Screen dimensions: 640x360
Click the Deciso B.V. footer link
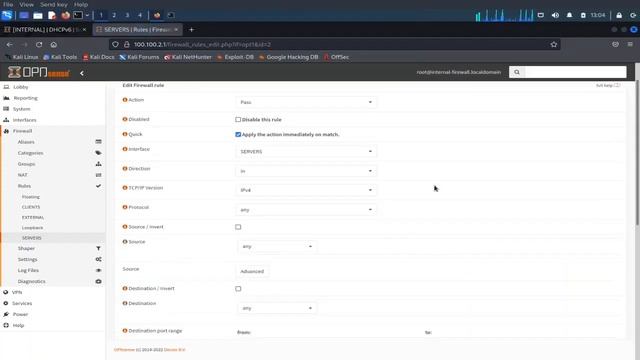click(174, 350)
